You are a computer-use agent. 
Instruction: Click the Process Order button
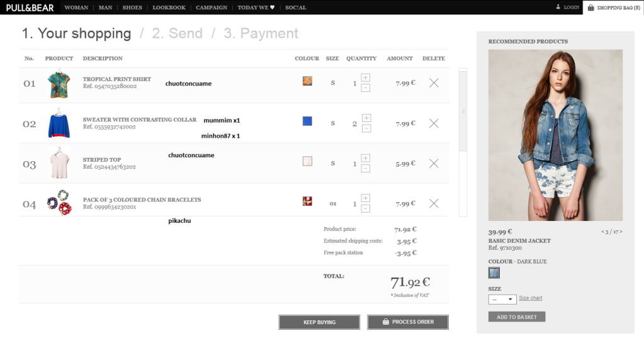coord(407,322)
